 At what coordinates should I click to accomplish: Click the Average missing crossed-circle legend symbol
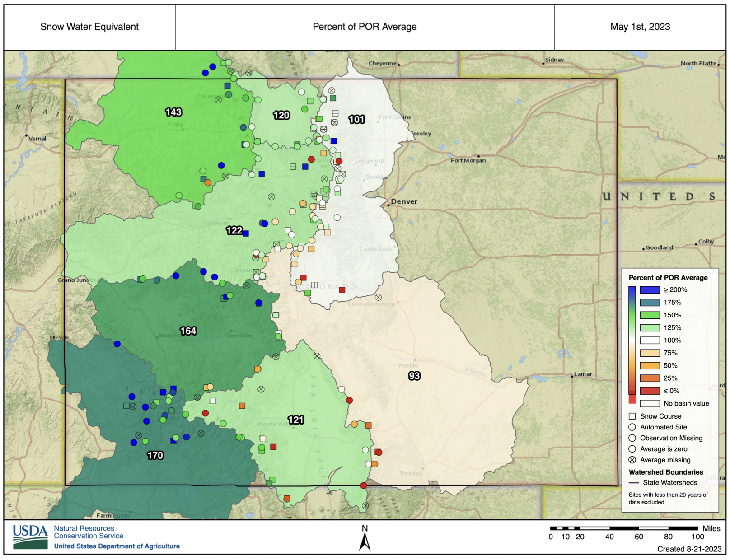(x=632, y=460)
